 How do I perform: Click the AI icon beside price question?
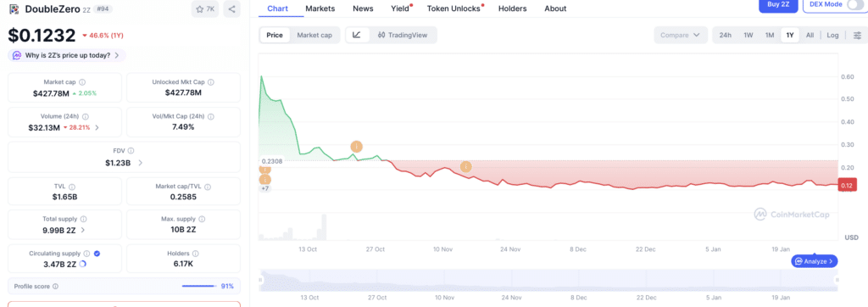(17, 55)
